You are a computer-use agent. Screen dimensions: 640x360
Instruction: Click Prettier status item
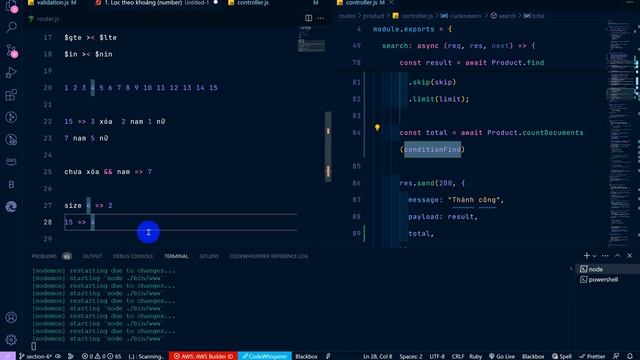tap(592, 356)
